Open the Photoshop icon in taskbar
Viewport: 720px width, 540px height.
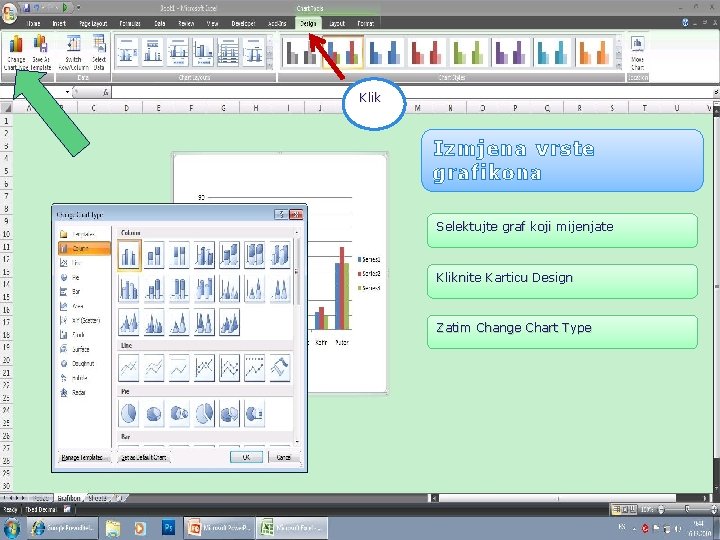point(168,528)
